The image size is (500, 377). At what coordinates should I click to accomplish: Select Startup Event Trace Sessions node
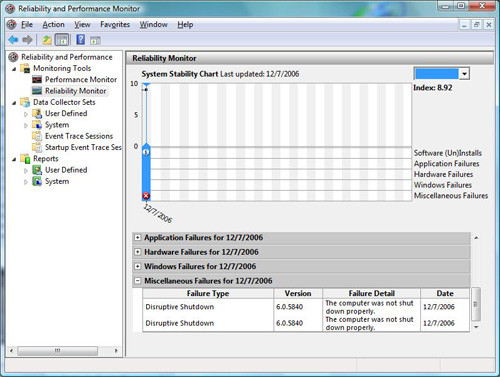[x=83, y=147]
